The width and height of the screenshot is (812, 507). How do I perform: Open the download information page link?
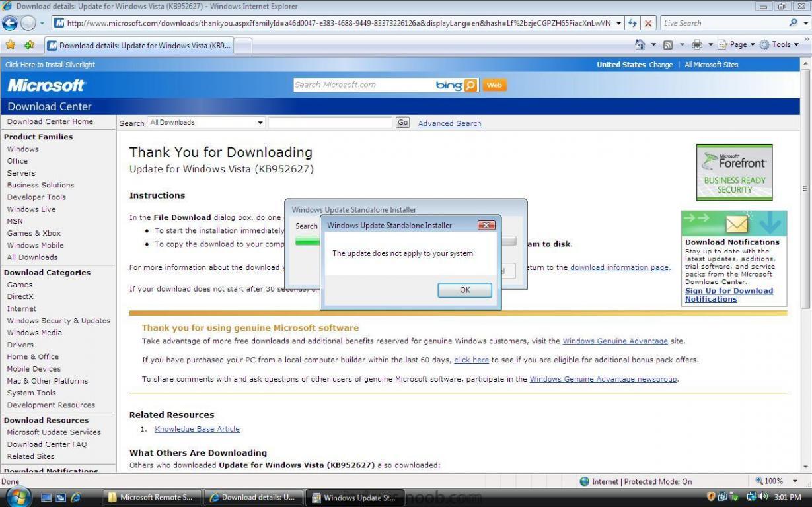tap(620, 267)
